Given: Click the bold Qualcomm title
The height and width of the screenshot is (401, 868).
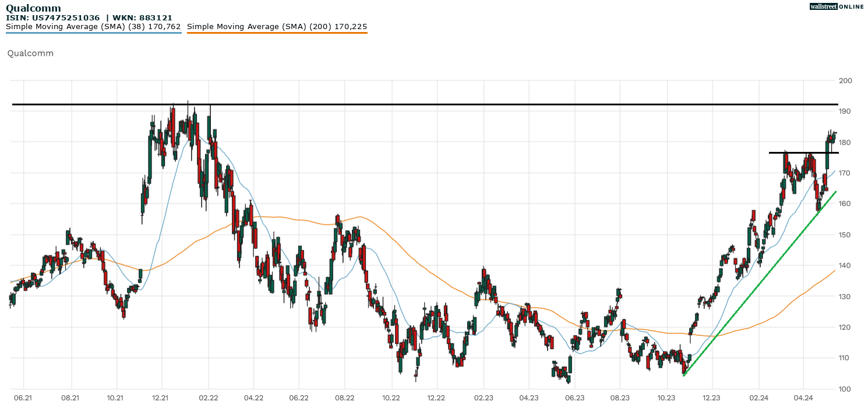Looking at the screenshot, I should tap(33, 8).
